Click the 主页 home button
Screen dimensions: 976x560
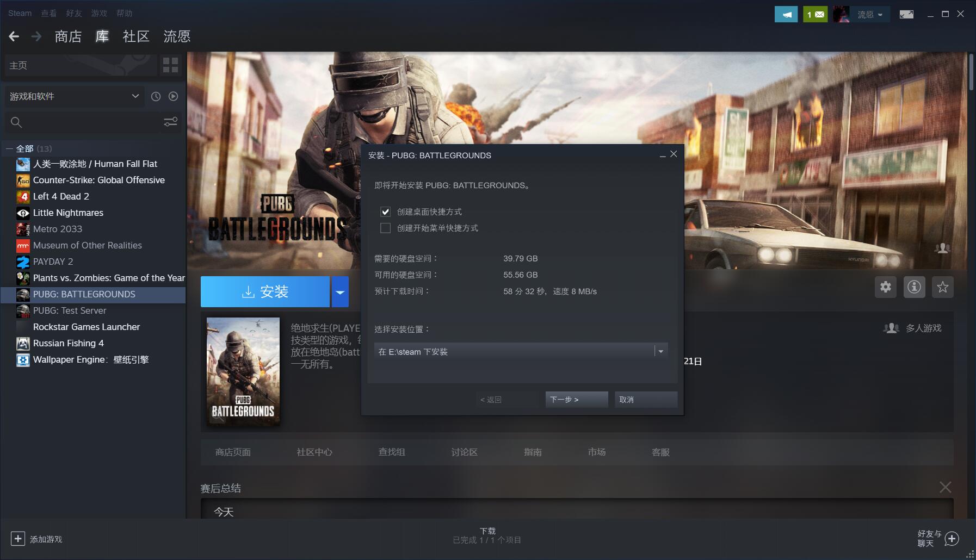81,65
